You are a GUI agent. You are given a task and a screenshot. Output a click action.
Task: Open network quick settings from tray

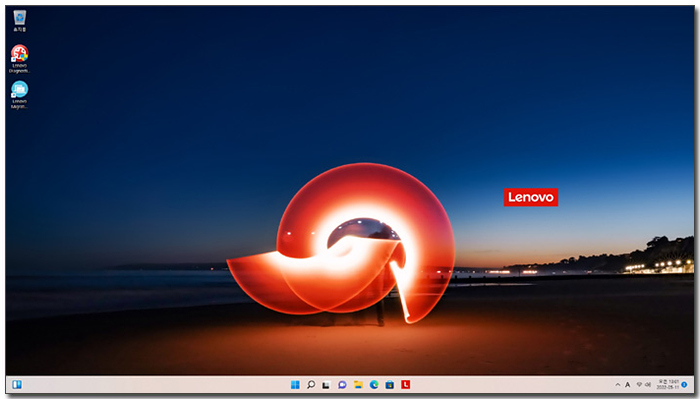click(639, 385)
